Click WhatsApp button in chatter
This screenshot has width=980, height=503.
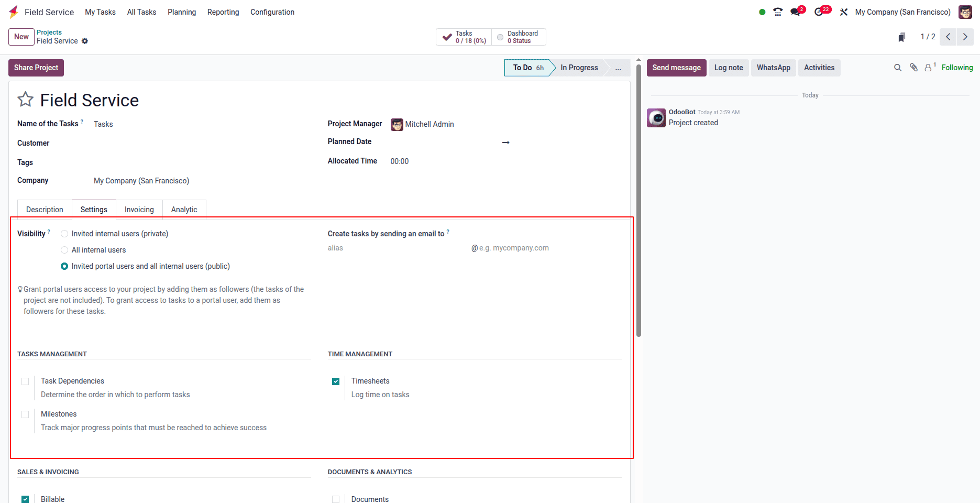[774, 68]
